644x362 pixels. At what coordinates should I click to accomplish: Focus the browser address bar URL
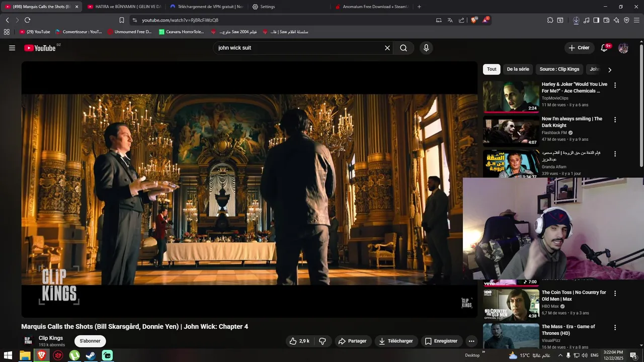point(180,20)
